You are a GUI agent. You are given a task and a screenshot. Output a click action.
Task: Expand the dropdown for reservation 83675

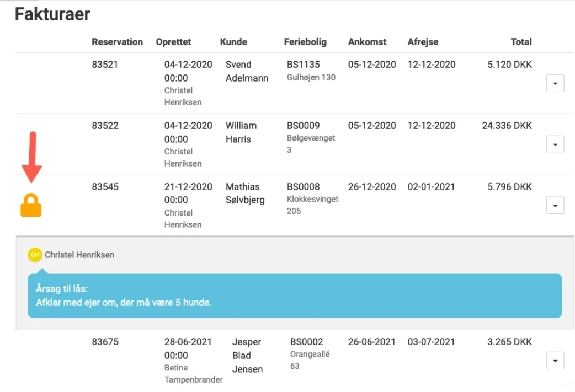point(555,361)
